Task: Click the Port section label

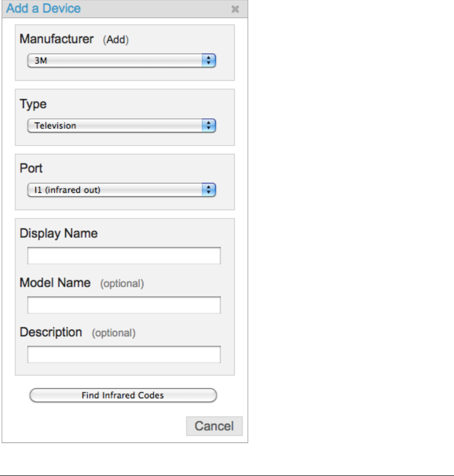Action: (x=31, y=168)
